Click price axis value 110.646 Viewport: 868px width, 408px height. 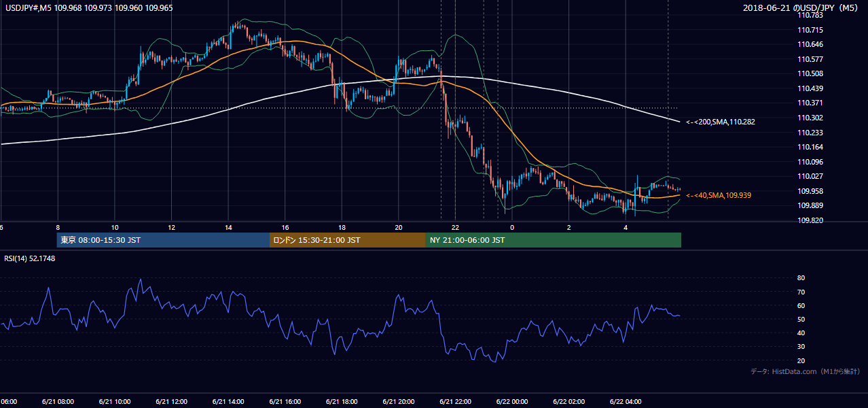click(811, 44)
